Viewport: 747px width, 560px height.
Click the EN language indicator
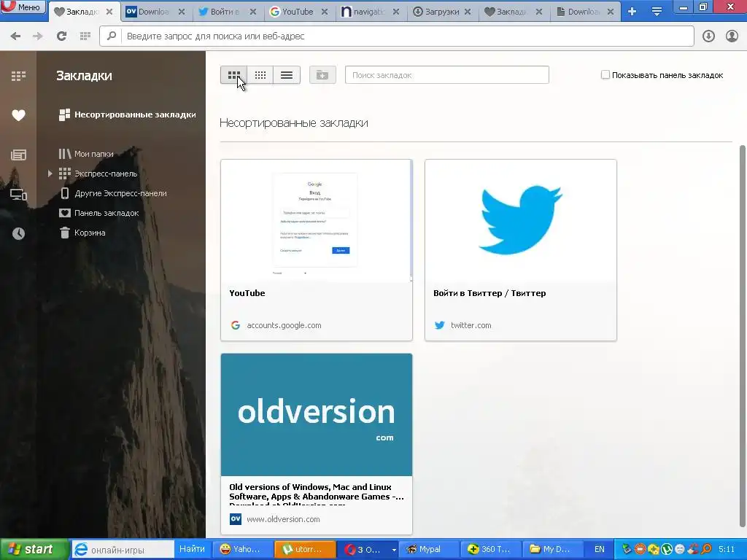click(x=600, y=549)
